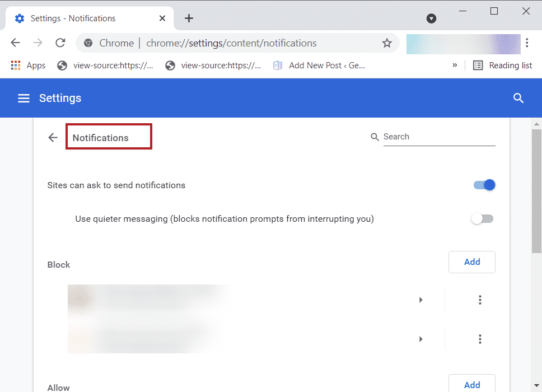The width and height of the screenshot is (542, 392).
Task: Click Add next to the Block section
Action: point(471,262)
